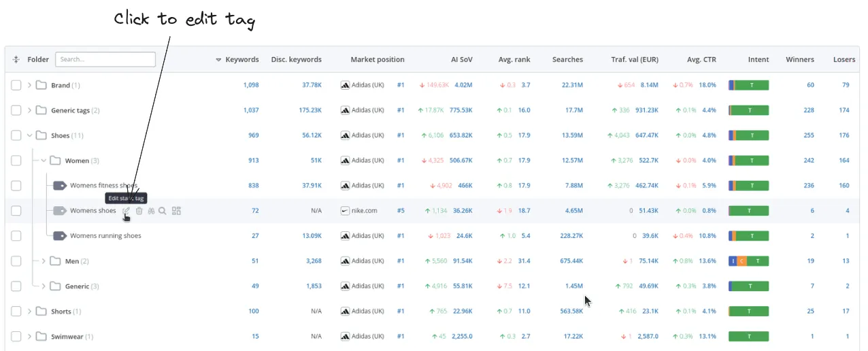This screenshot has height=351, width=868.
Task: Expand the Men subfolder
Action: tap(44, 261)
